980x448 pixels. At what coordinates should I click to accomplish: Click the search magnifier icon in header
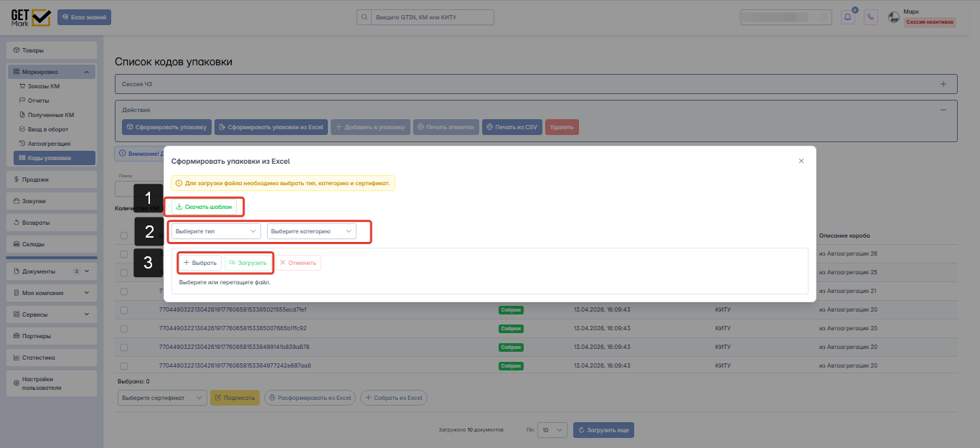pyautogui.click(x=364, y=17)
